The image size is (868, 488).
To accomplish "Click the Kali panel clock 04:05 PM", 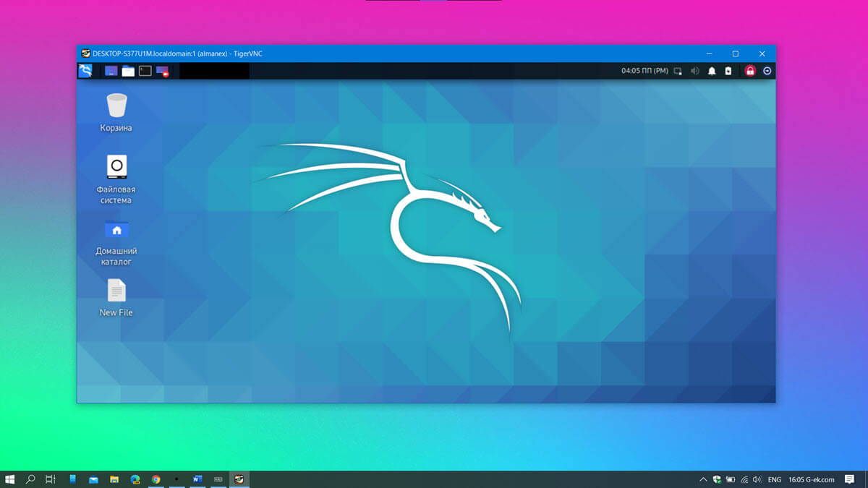I will tap(644, 71).
